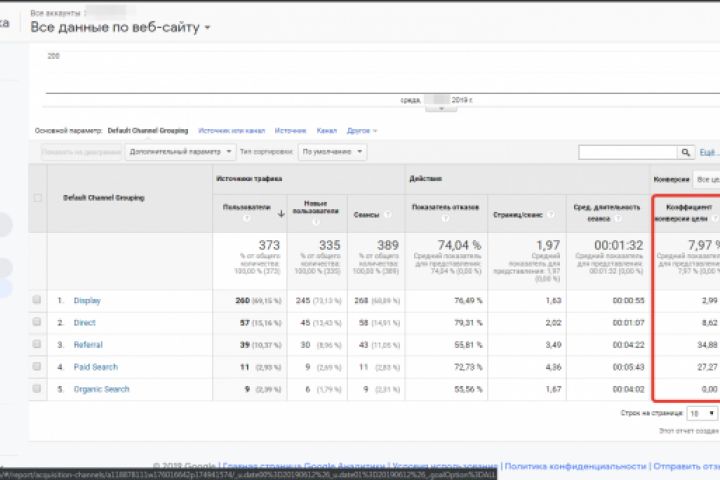Screen dimensions: 720x480
Task: Check the Direct row checkbox
Action: coord(37,322)
